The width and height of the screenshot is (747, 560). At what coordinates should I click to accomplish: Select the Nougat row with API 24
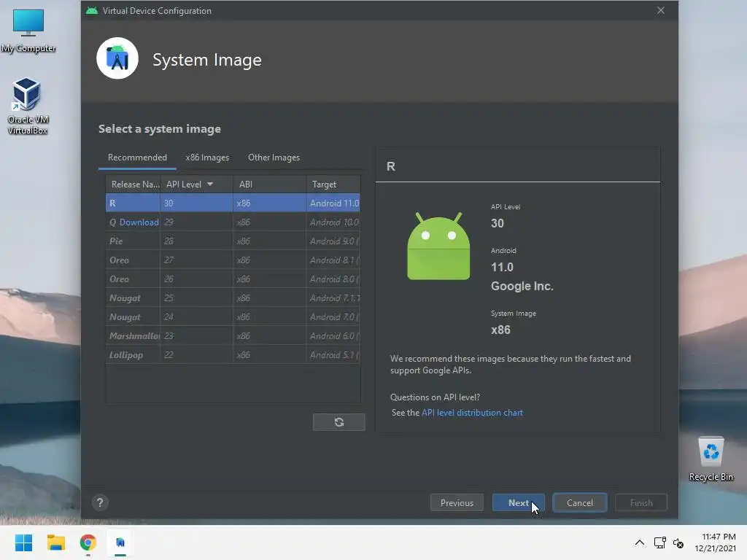point(233,317)
